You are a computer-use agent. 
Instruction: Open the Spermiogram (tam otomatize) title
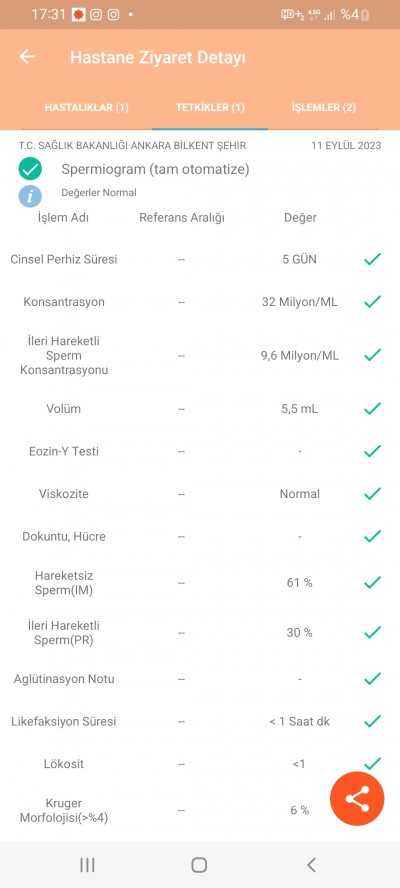(155, 169)
